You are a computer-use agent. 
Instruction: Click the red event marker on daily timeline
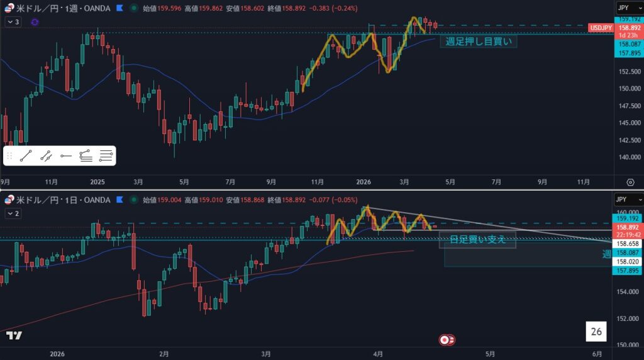pos(447,340)
